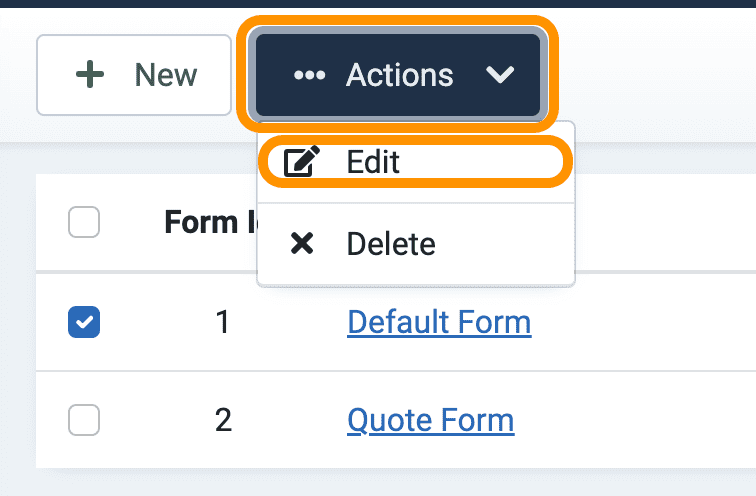Check the Quote Form row checkbox
Viewport: 756px width, 496px height.
84,420
